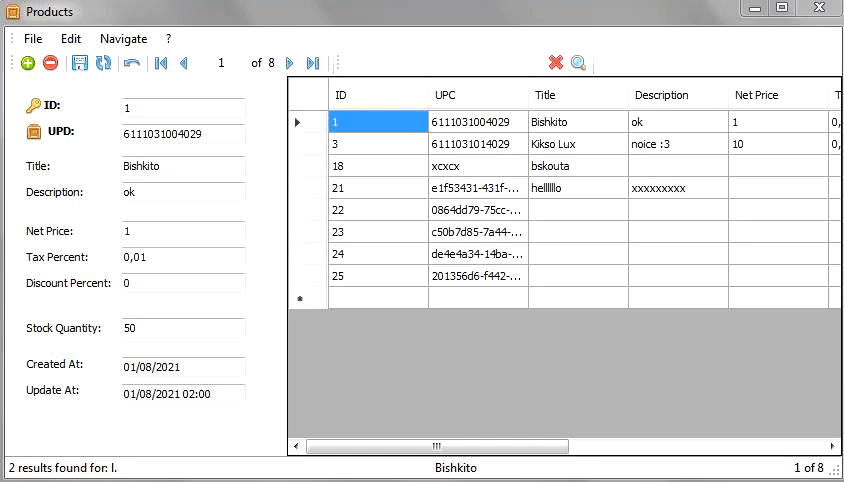Screen dimensions: 844x482
Task: Jump to the first record
Action: [160, 63]
